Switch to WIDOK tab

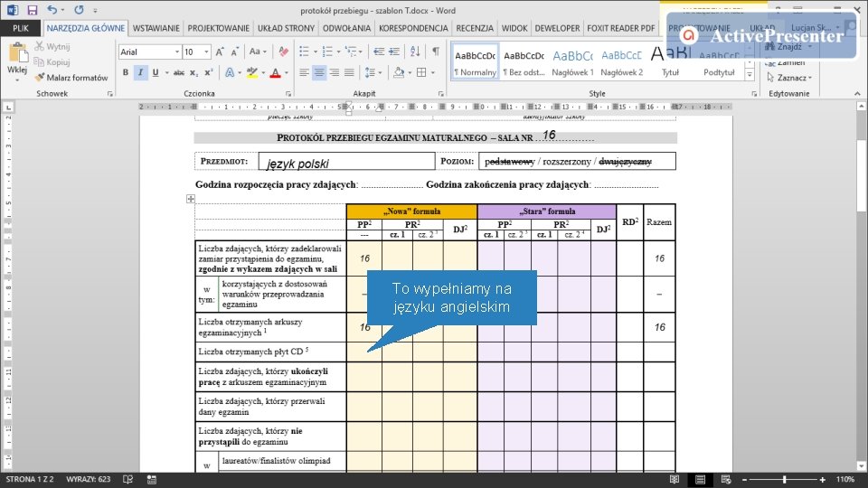tap(514, 28)
